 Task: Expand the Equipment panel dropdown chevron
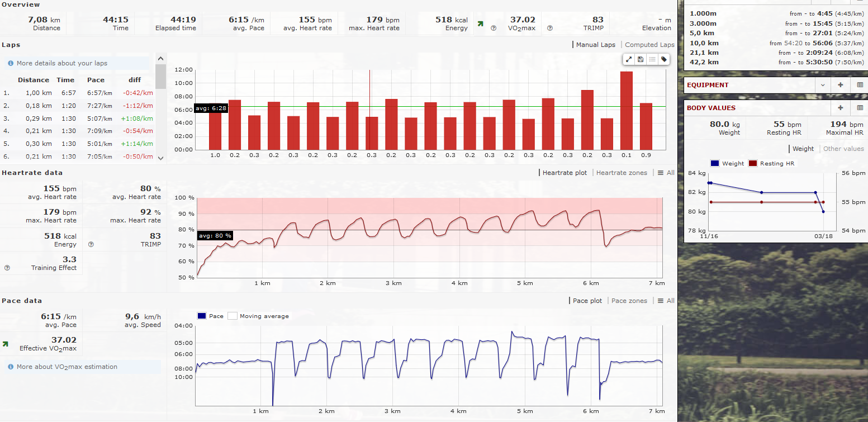(x=822, y=85)
